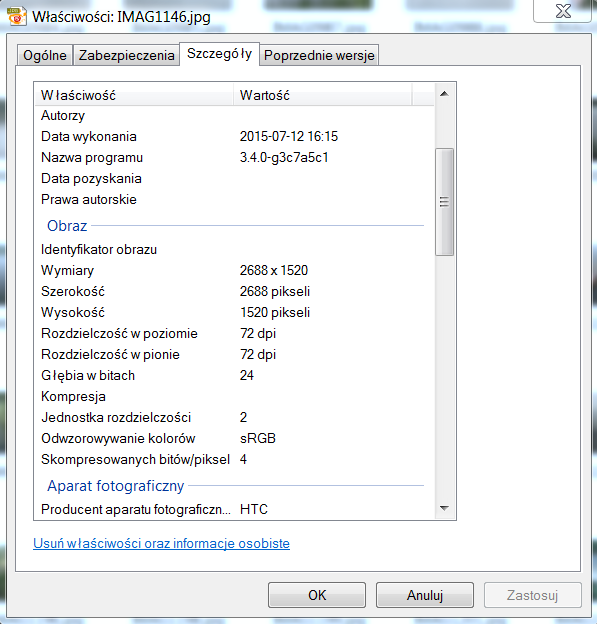The width and height of the screenshot is (597, 624).
Task: Click the Wartość column header
Action: click(x=322, y=95)
